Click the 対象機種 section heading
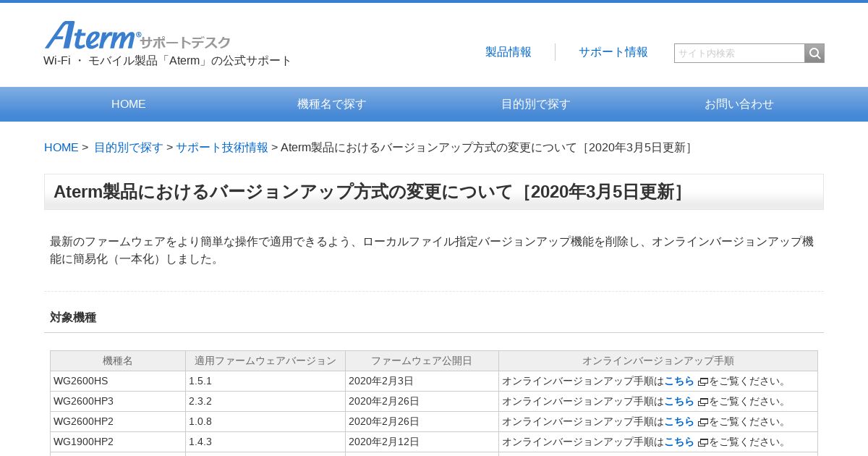The width and height of the screenshot is (868, 456). coord(73,317)
